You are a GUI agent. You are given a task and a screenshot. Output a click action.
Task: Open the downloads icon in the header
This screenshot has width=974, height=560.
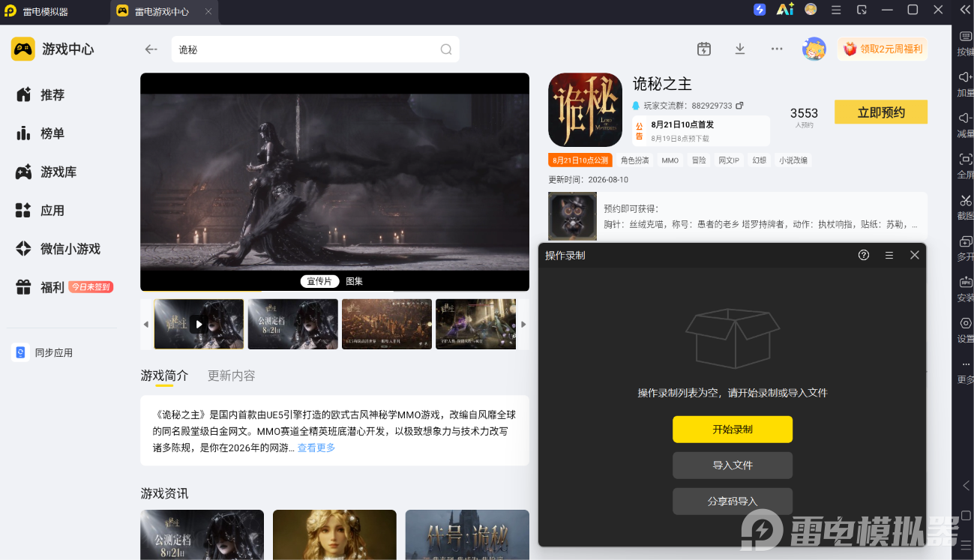(x=740, y=49)
